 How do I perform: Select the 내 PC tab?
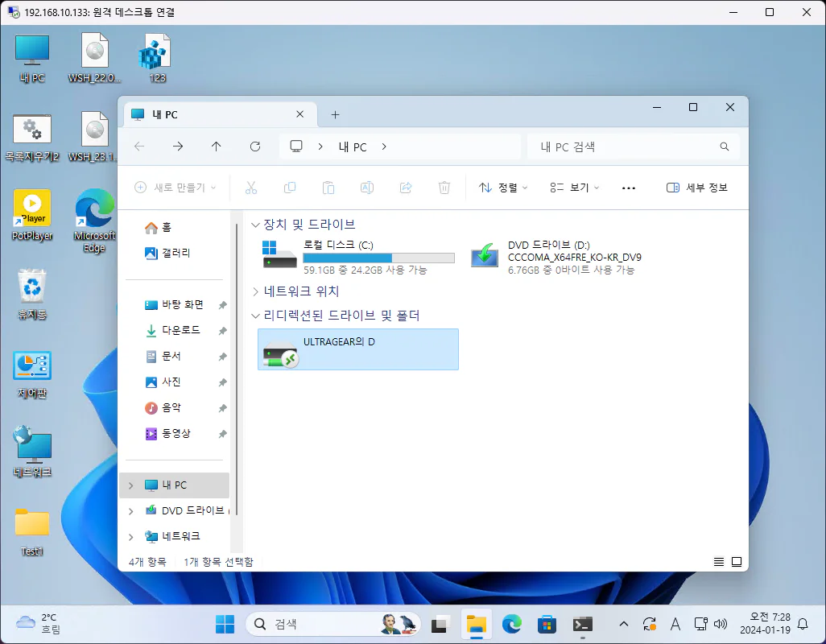pyautogui.click(x=221, y=114)
